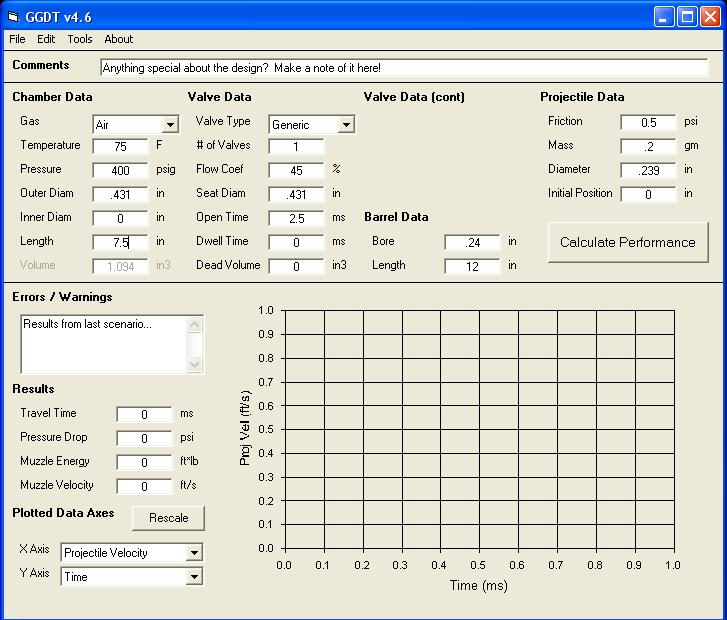Open the Tools menu
The width and height of the screenshot is (727, 620).
tap(80, 39)
